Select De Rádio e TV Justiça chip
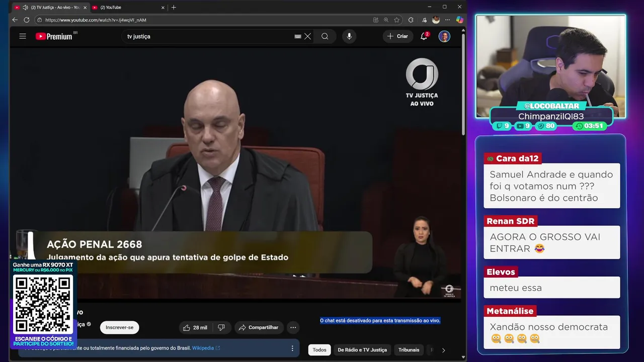Viewport: 644px width, 362px height. coord(362,350)
